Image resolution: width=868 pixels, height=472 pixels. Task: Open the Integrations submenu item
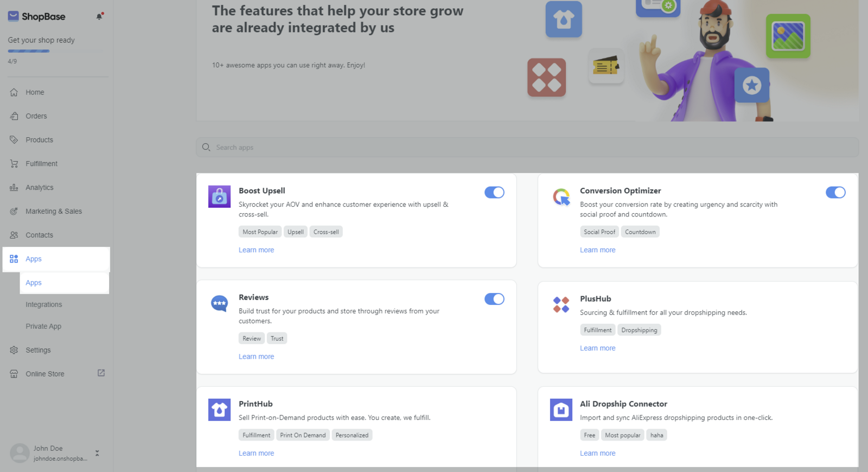(x=44, y=305)
